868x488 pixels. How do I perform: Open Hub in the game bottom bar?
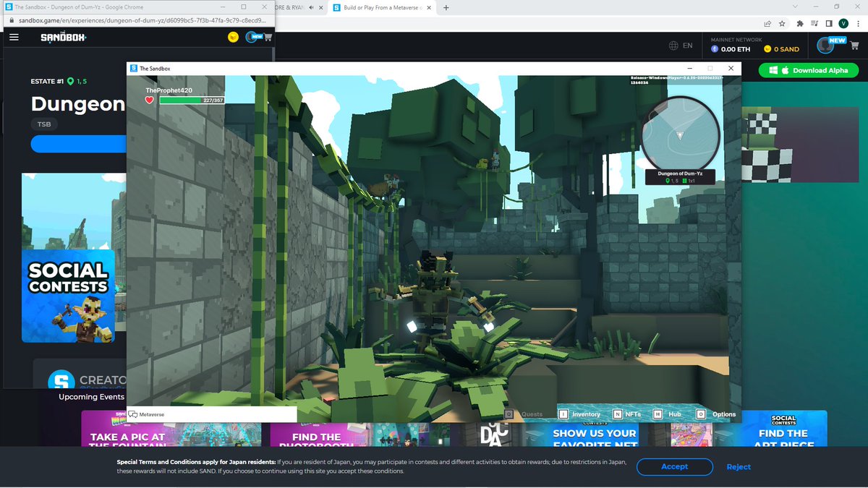[x=668, y=414]
